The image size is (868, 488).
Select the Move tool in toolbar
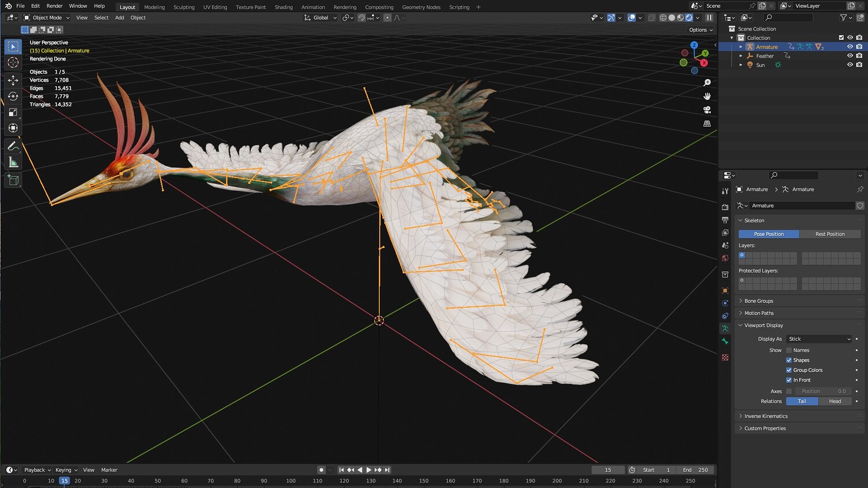[13, 80]
